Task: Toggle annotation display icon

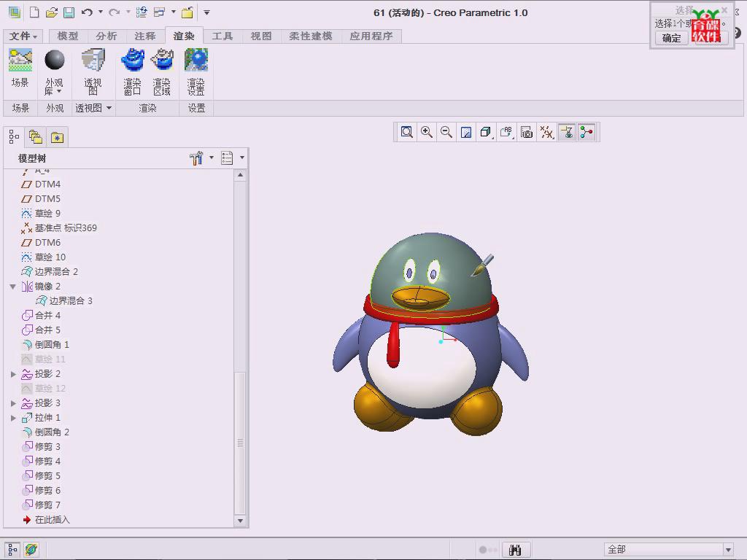Action: click(566, 132)
